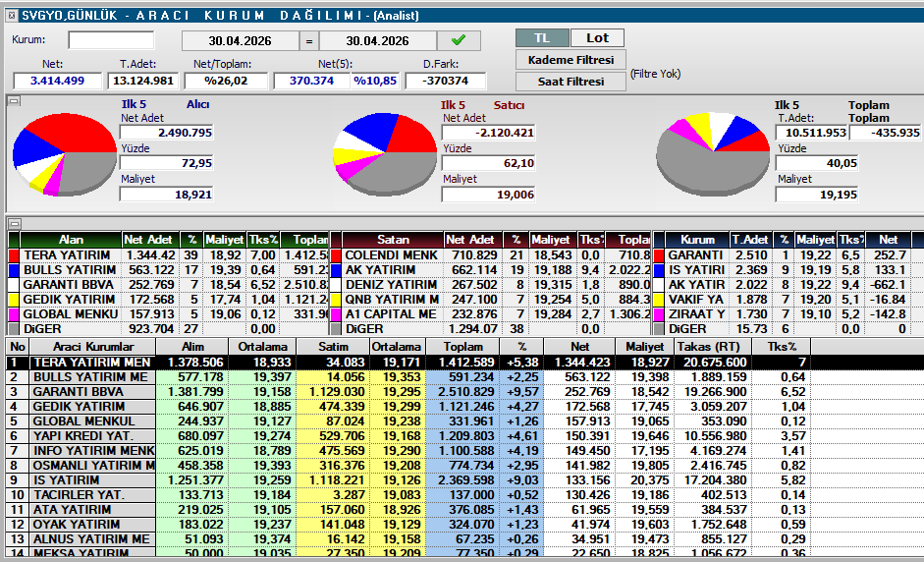
Task: Sort main table by Alim column
Action: [192, 347]
